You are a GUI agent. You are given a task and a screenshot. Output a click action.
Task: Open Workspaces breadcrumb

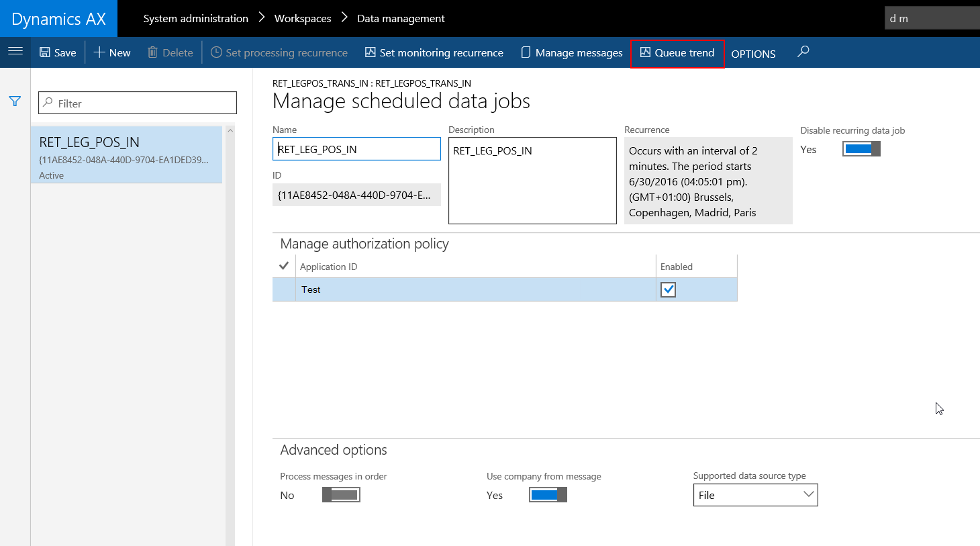(x=303, y=19)
